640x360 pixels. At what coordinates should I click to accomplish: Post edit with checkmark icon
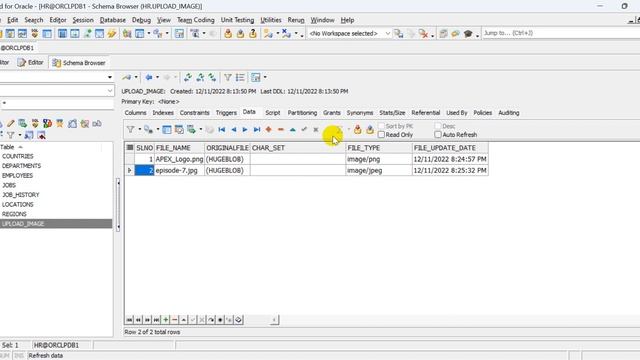pos(304,130)
